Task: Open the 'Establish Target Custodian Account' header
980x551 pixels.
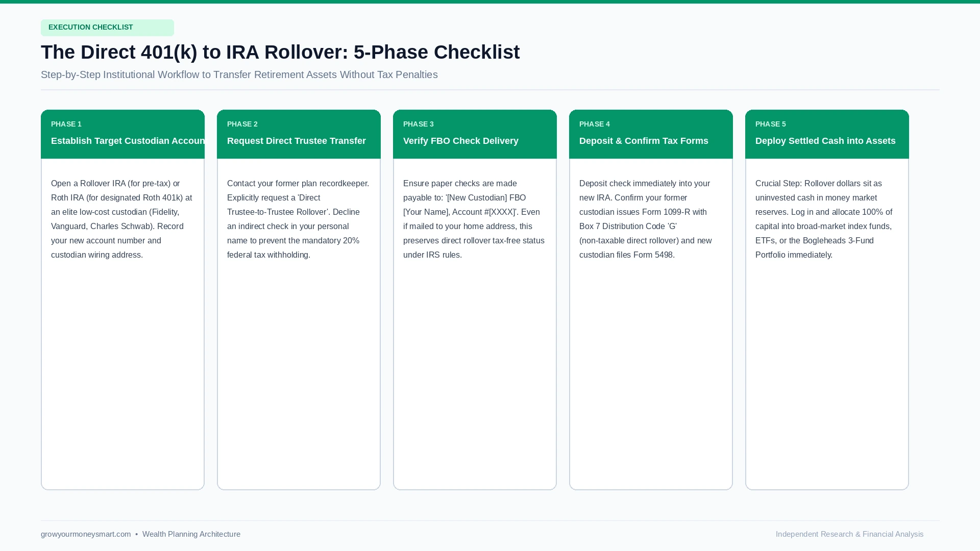Action: pos(128,141)
